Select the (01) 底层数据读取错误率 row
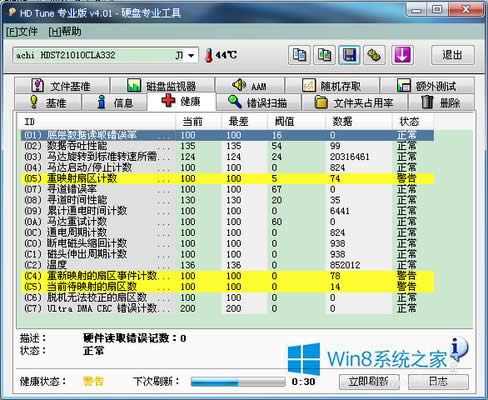 tap(227, 135)
